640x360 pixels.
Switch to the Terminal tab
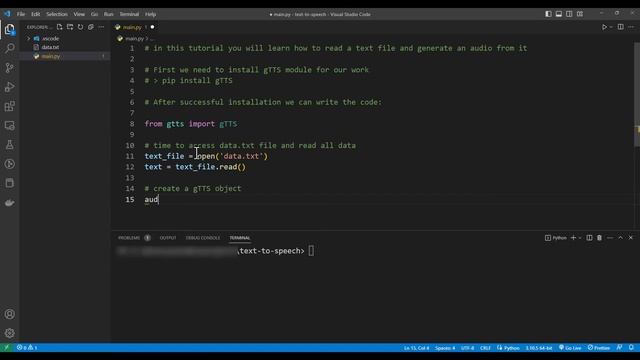(x=240, y=238)
